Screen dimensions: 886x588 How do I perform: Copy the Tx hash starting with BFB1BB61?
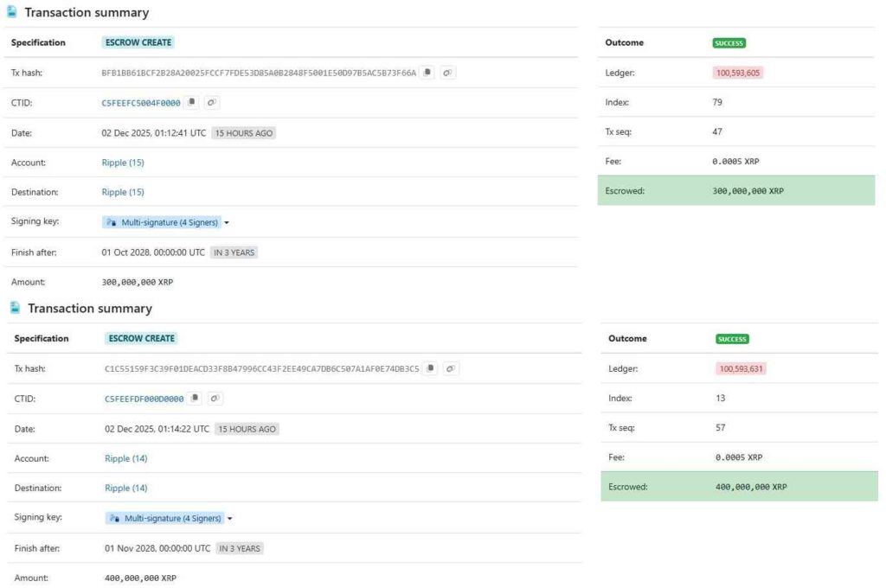coord(428,73)
